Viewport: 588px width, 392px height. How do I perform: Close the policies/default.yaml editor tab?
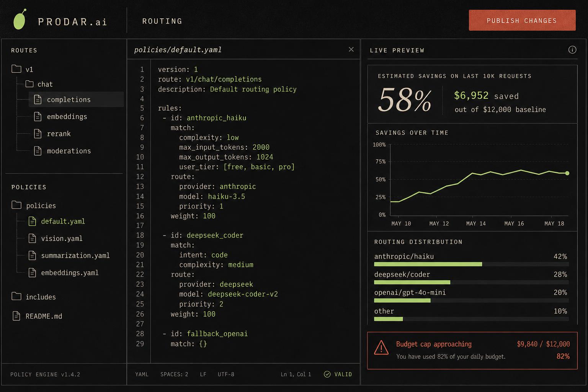pos(351,49)
